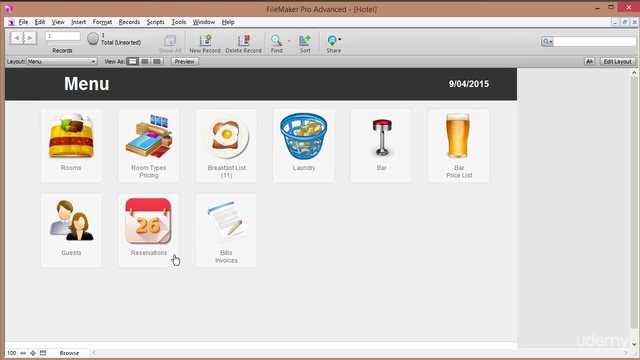Image resolution: width=640 pixels, height=360 pixels.
Task: Click zoom in icon in status bar
Action: click(x=33, y=353)
